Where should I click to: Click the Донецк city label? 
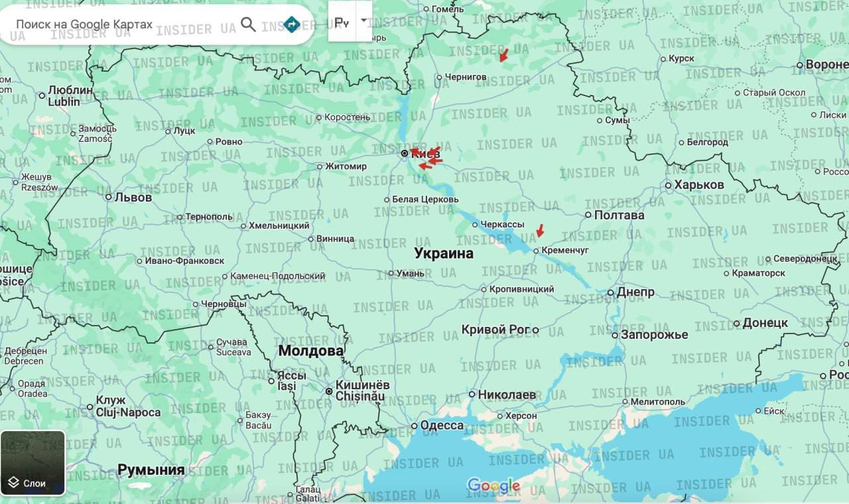coord(765,323)
